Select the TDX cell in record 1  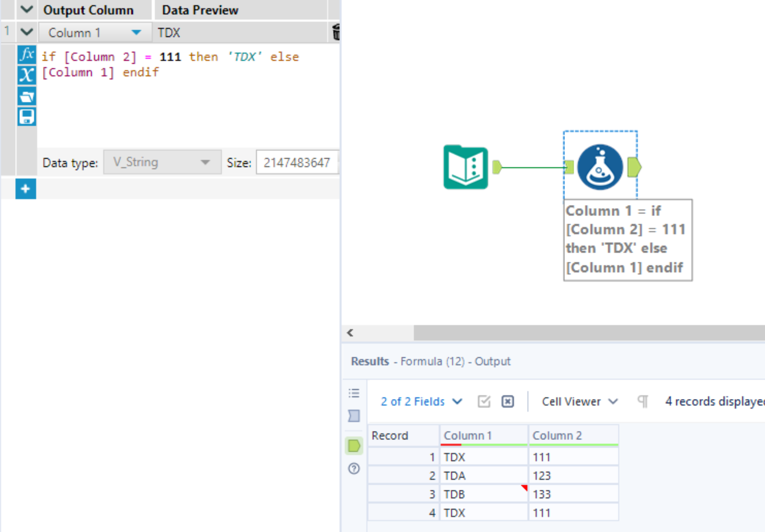click(x=484, y=457)
